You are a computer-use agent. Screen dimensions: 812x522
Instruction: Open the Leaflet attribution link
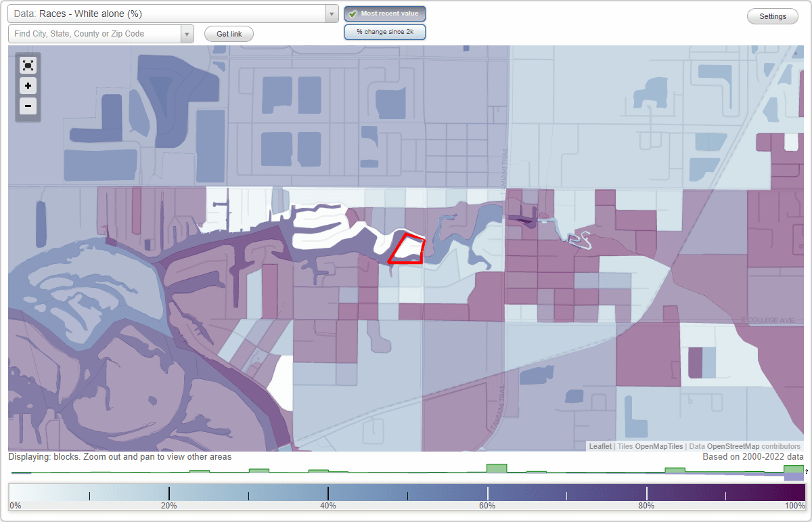tap(600, 446)
